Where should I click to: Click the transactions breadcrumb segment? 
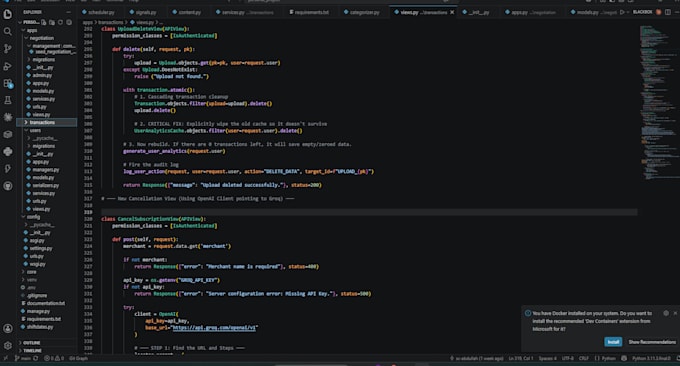click(111, 22)
